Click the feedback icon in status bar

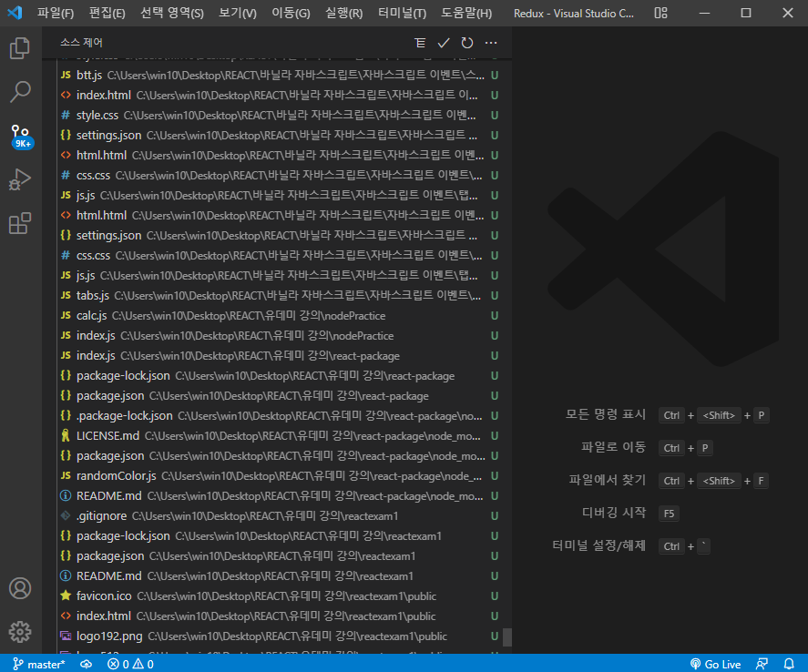[762, 665]
